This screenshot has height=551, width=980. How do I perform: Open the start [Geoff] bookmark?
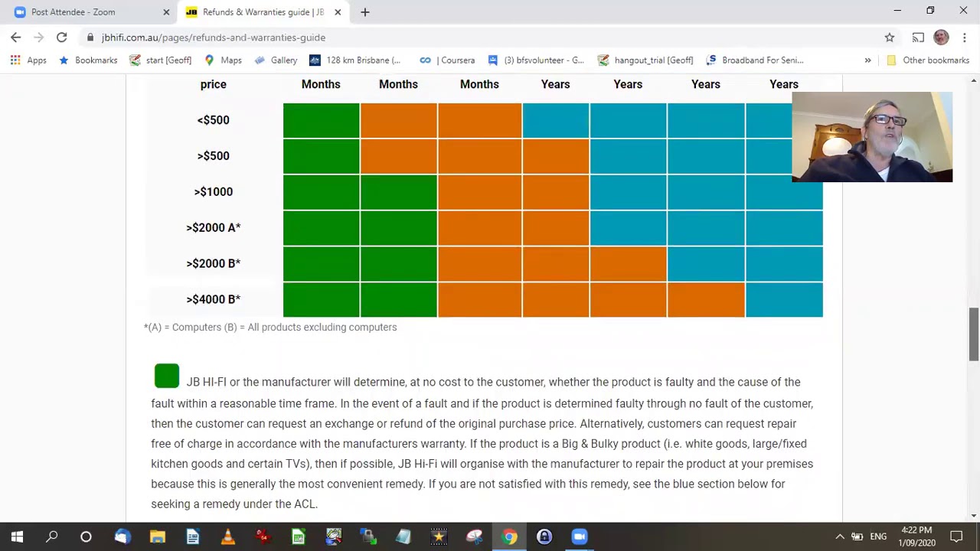click(x=161, y=60)
